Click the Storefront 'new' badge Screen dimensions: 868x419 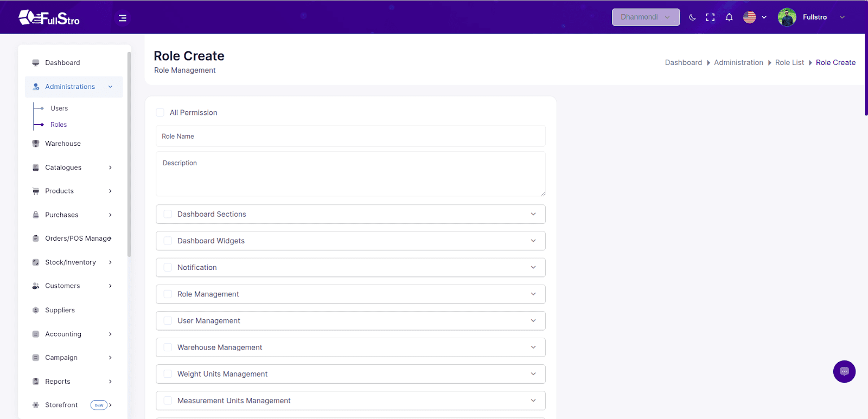pyautogui.click(x=99, y=405)
